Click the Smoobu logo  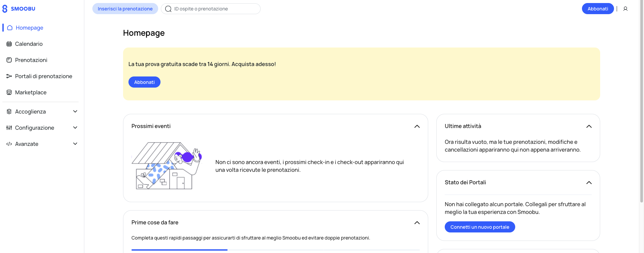tap(19, 9)
